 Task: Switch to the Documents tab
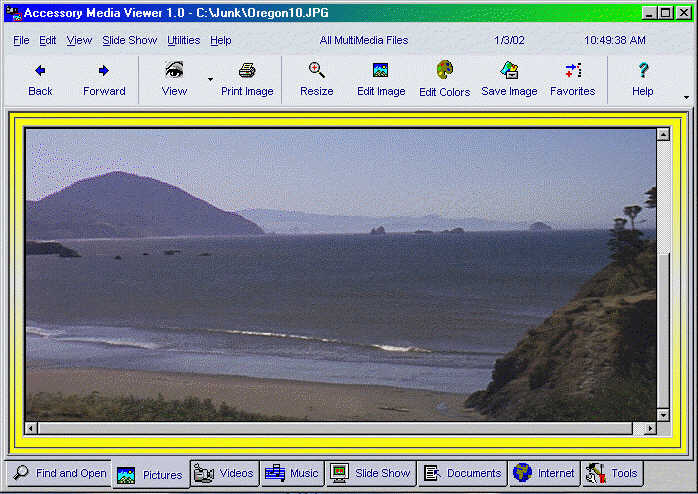[463, 473]
